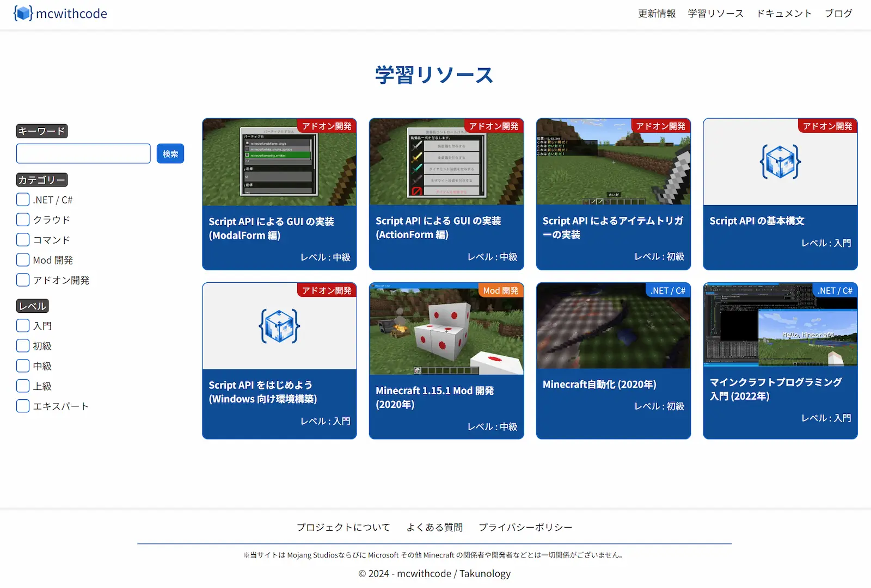
Task: Open プライバシーポリシー footer link
Action: [x=525, y=527]
